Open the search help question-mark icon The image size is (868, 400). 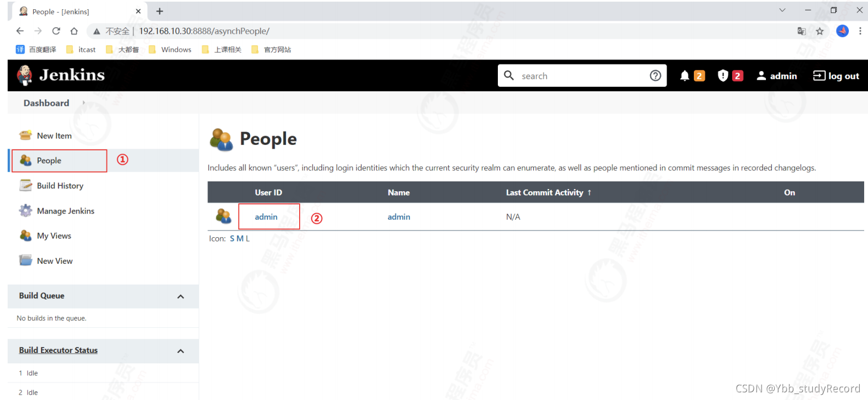655,76
